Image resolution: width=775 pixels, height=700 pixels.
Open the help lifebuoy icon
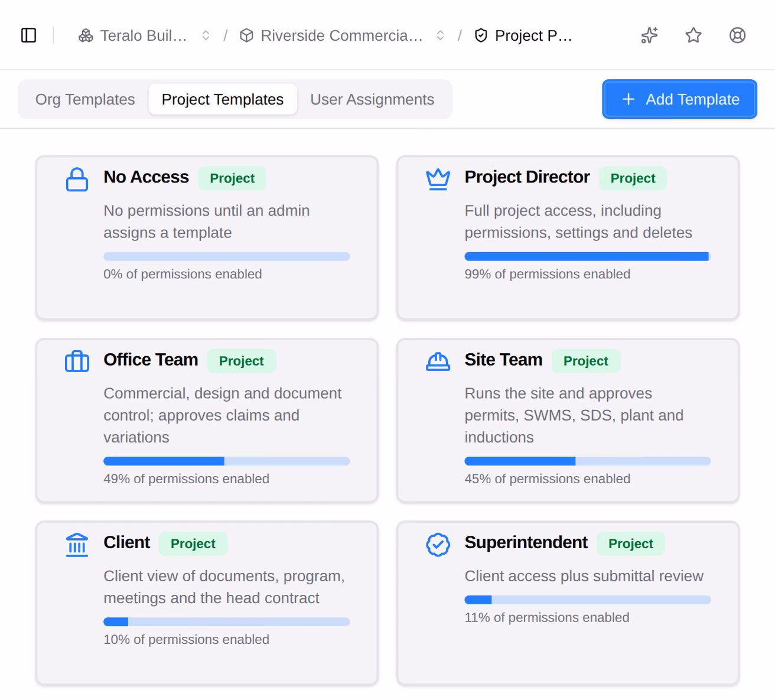737,35
